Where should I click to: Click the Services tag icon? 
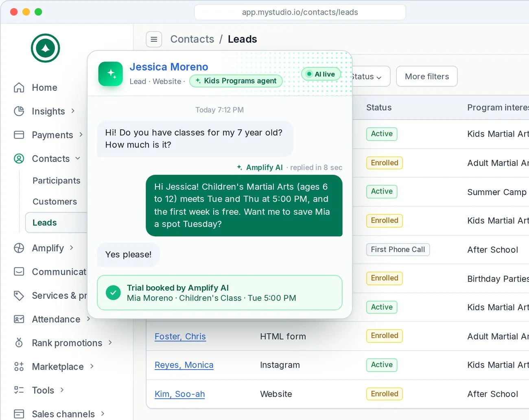19,296
